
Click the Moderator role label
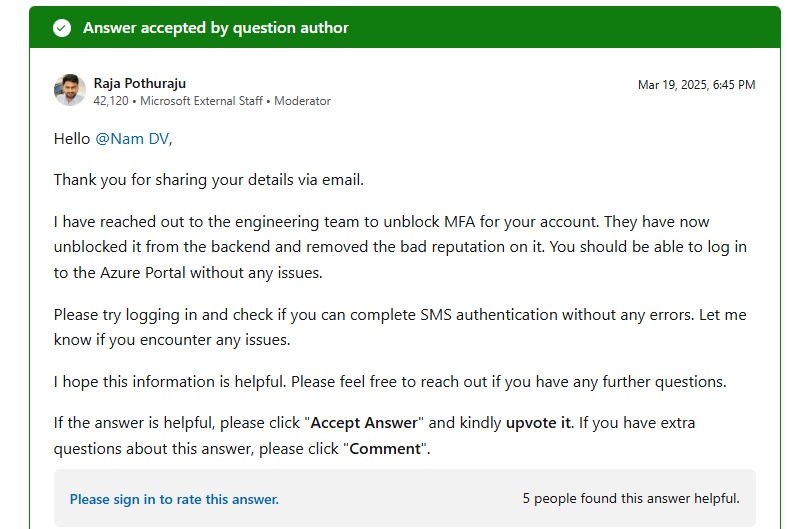coord(302,101)
